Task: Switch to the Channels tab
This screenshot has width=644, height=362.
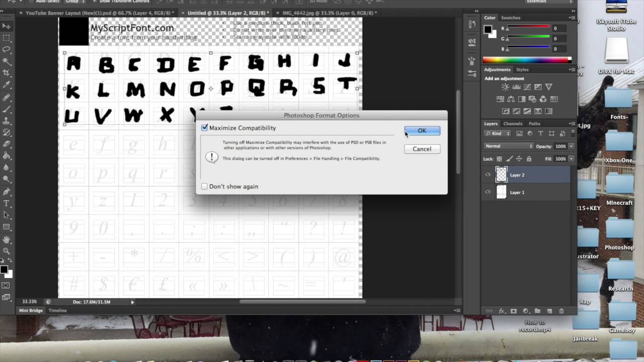Action: click(513, 124)
